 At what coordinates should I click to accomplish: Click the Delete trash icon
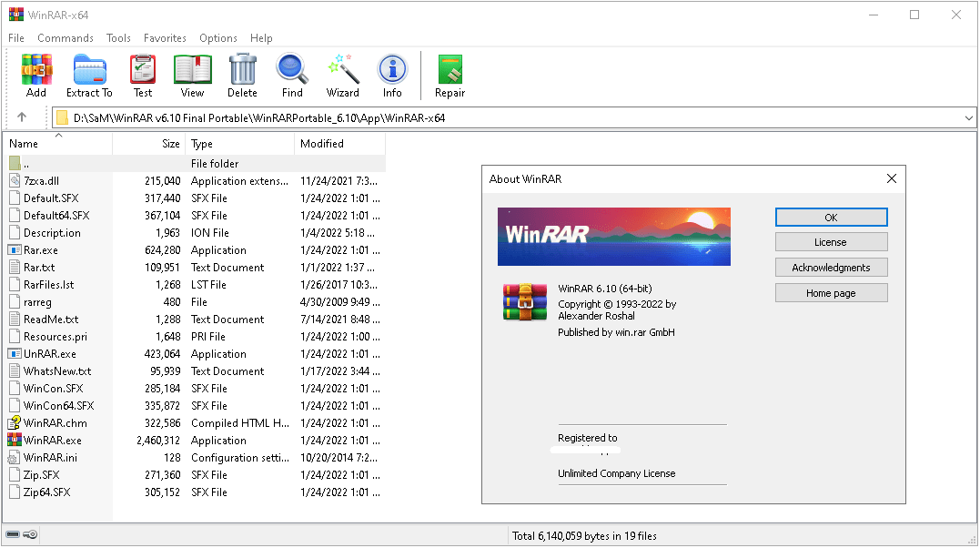(x=243, y=69)
